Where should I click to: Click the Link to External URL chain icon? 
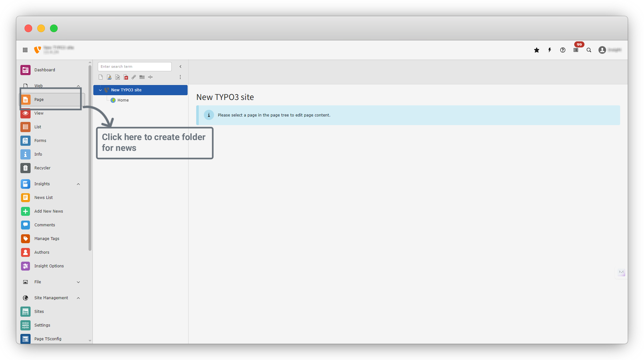134,77
